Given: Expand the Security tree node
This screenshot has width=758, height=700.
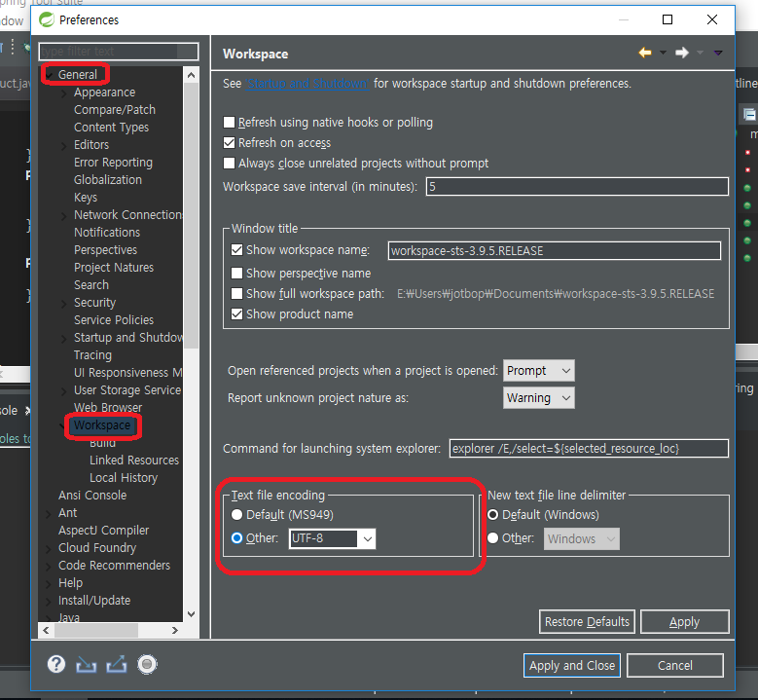Looking at the screenshot, I should 64,304.
